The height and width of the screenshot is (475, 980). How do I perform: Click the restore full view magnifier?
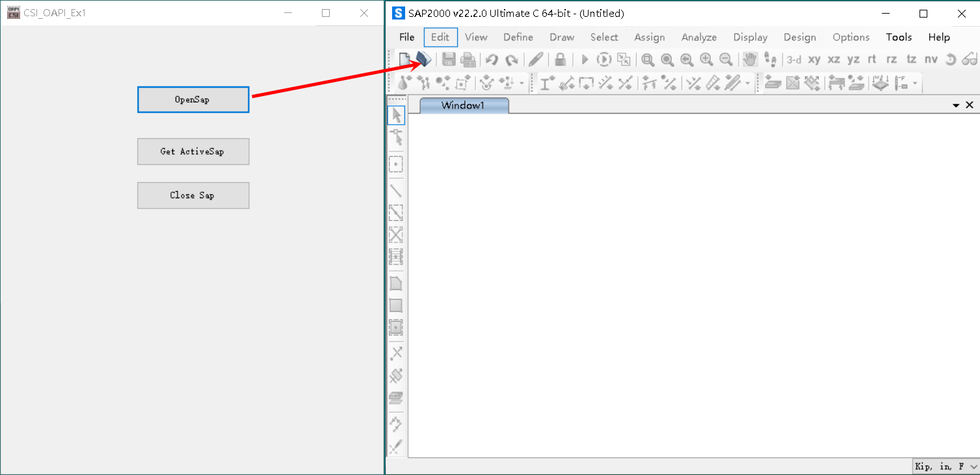(x=667, y=60)
